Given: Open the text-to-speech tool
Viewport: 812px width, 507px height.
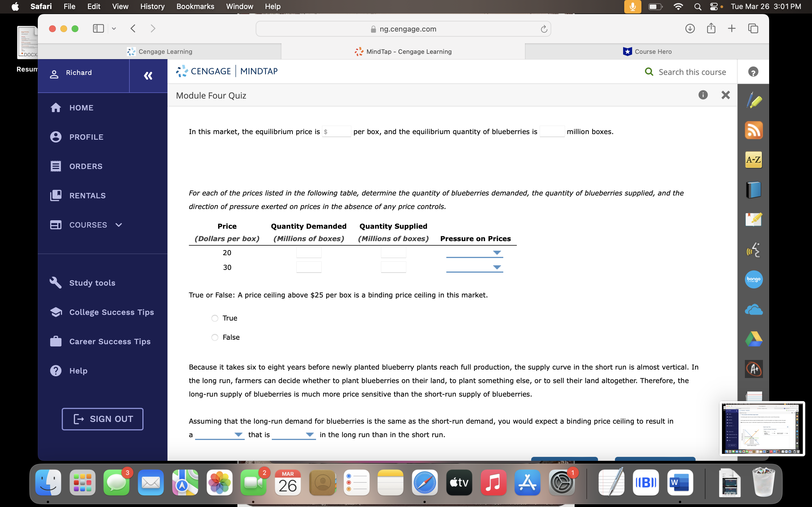Looking at the screenshot, I should pyautogui.click(x=754, y=250).
